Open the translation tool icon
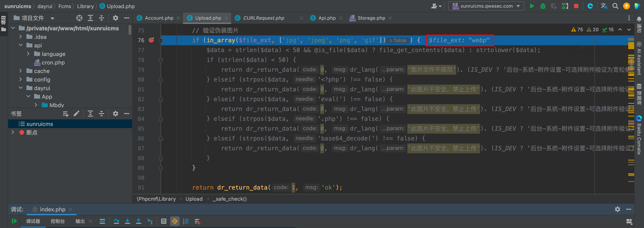 [604, 6]
